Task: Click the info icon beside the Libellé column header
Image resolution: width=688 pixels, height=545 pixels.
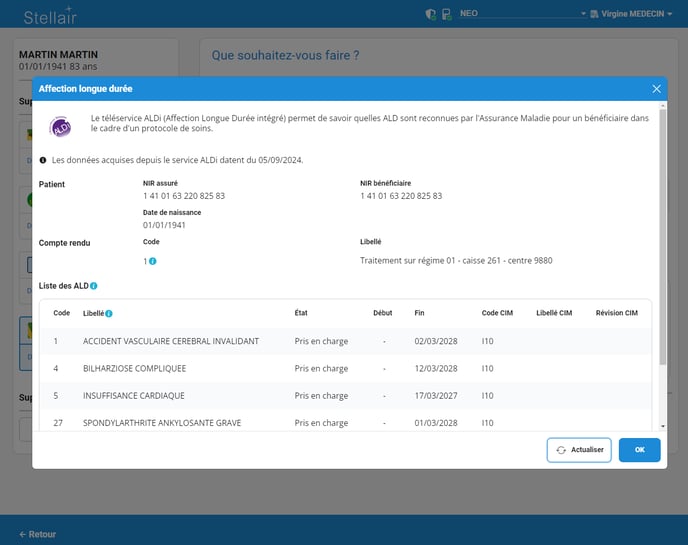Action: 108,313
